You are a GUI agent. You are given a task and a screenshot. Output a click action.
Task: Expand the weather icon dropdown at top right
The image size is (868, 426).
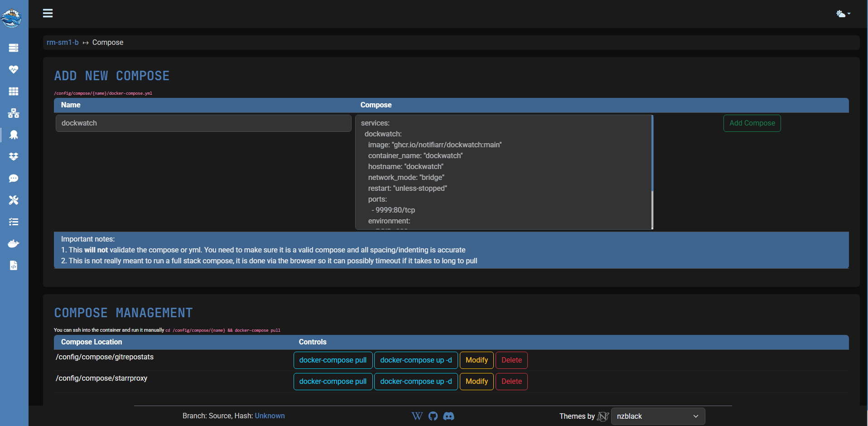[843, 14]
